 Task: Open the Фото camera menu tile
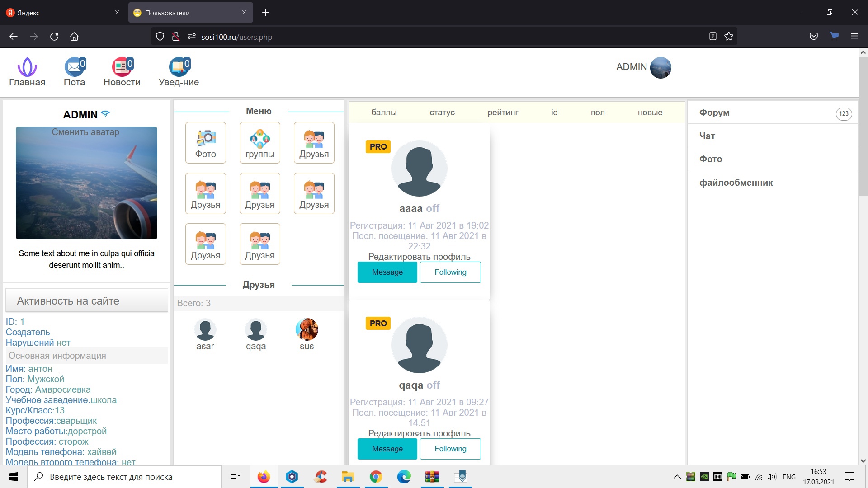pyautogui.click(x=206, y=143)
